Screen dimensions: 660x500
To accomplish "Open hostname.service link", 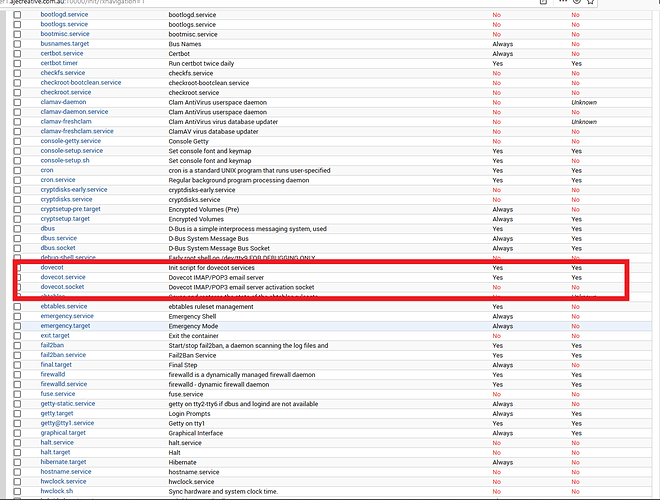I will click(x=66, y=471).
